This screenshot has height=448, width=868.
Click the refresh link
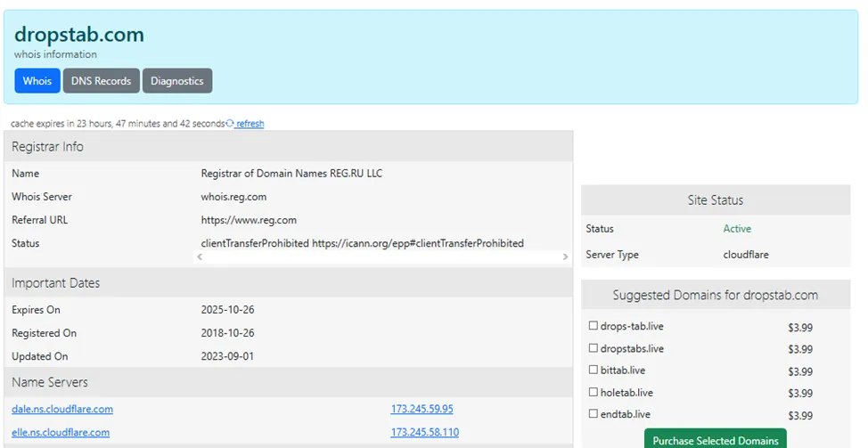tap(250, 123)
